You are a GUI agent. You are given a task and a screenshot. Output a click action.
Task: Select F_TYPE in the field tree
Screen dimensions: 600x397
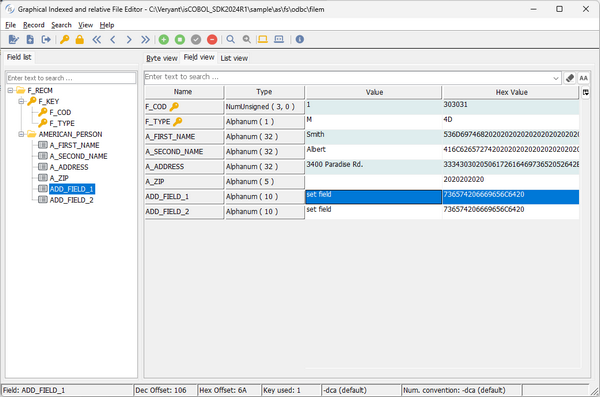pos(62,123)
